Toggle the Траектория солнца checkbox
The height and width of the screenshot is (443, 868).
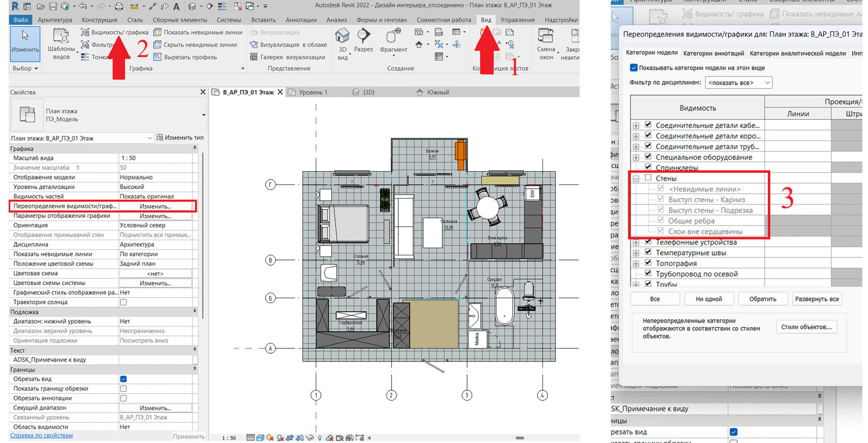click(x=123, y=302)
